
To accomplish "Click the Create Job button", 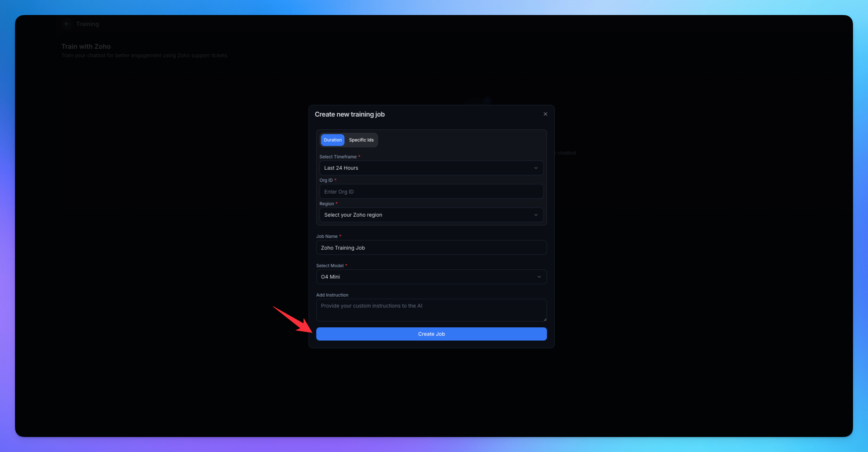I will 431,334.
